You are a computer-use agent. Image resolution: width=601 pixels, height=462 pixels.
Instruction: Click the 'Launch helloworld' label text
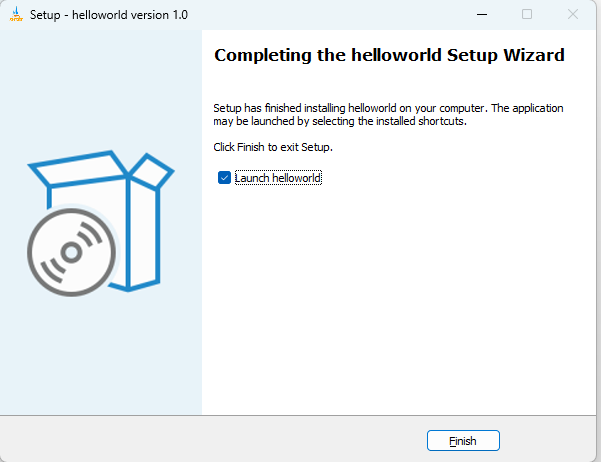(278, 178)
